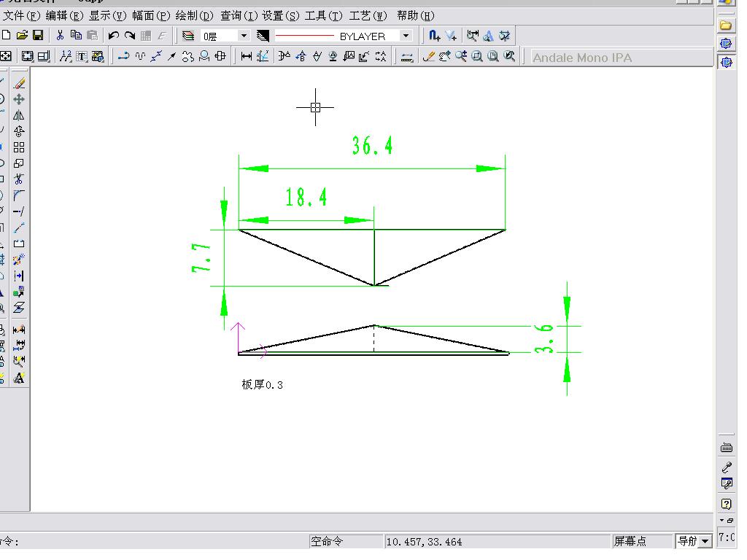Click the title block icon
Screen dimensions: 747x560
pos(43,57)
